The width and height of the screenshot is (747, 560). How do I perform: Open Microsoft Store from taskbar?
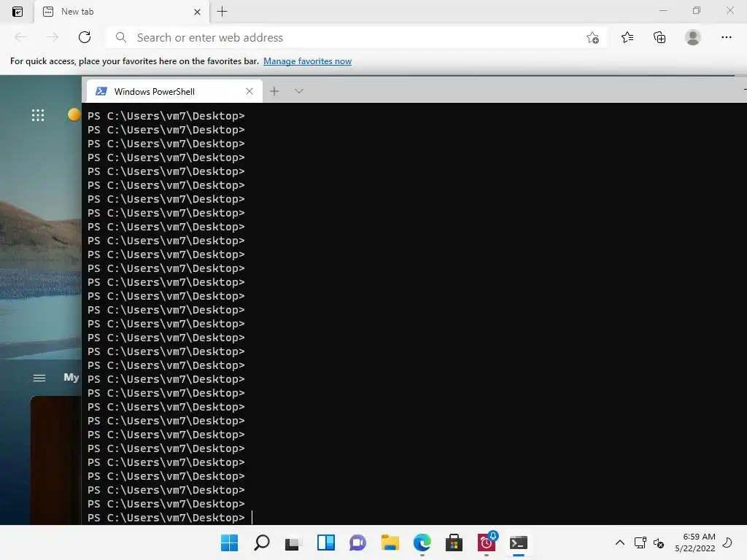pos(454,542)
